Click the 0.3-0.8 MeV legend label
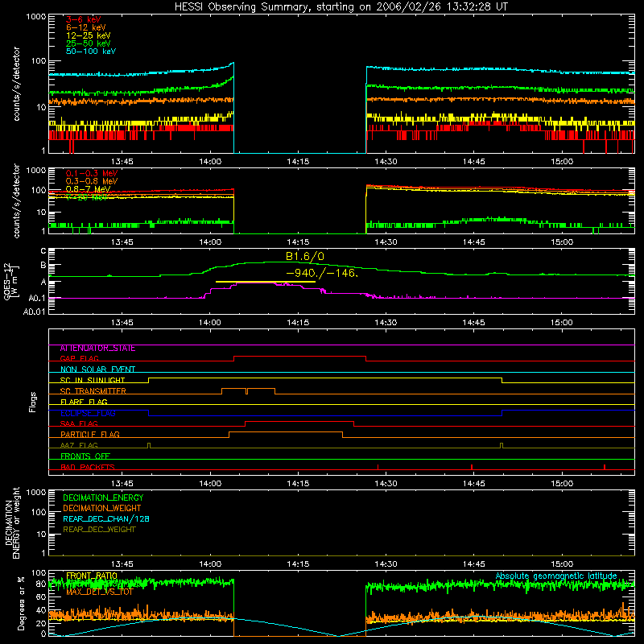644x644 pixels. (x=92, y=181)
